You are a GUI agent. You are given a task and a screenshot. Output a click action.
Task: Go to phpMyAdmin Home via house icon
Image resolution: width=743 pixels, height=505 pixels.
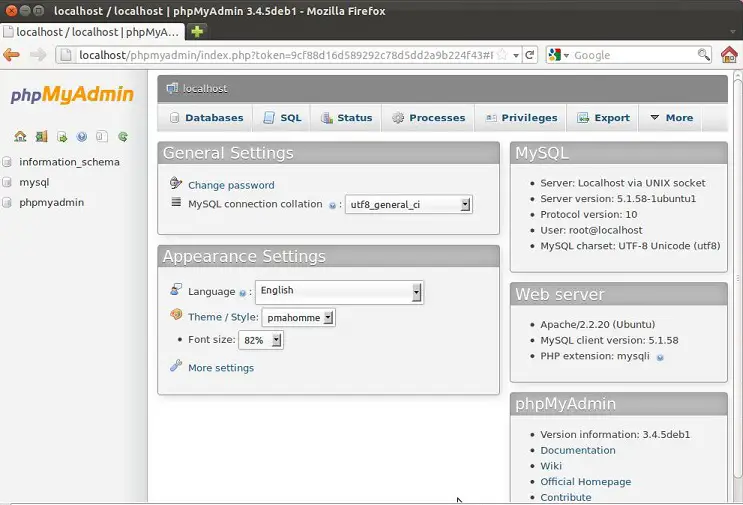(20, 137)
